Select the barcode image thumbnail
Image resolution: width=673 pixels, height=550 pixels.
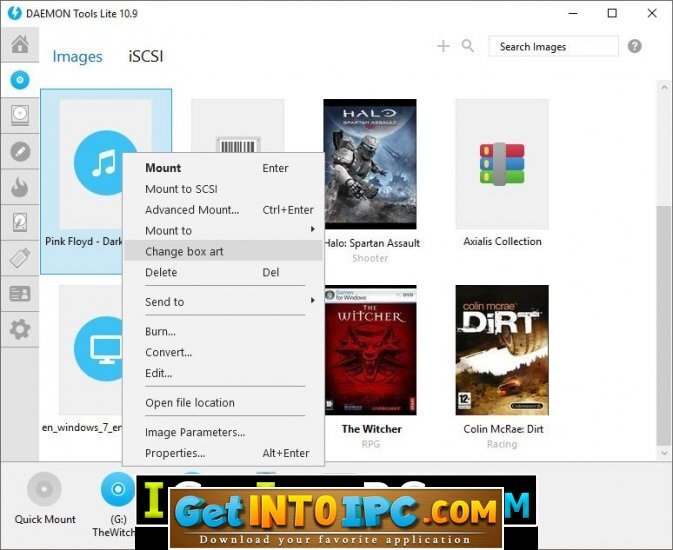point(238,126)
